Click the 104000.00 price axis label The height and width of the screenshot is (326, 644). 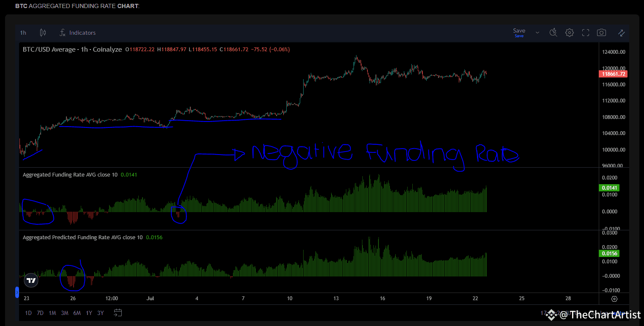(x=613, y=133)
